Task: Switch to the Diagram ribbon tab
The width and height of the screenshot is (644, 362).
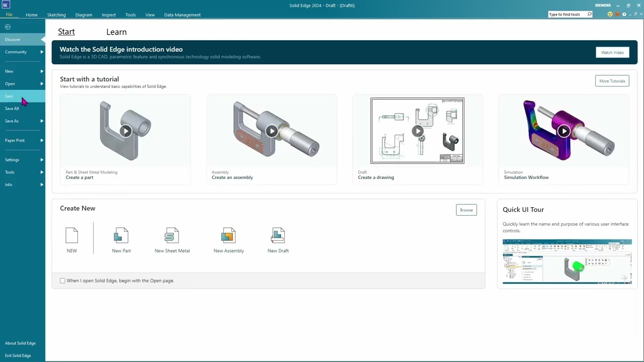Action: tap(84, 15)
